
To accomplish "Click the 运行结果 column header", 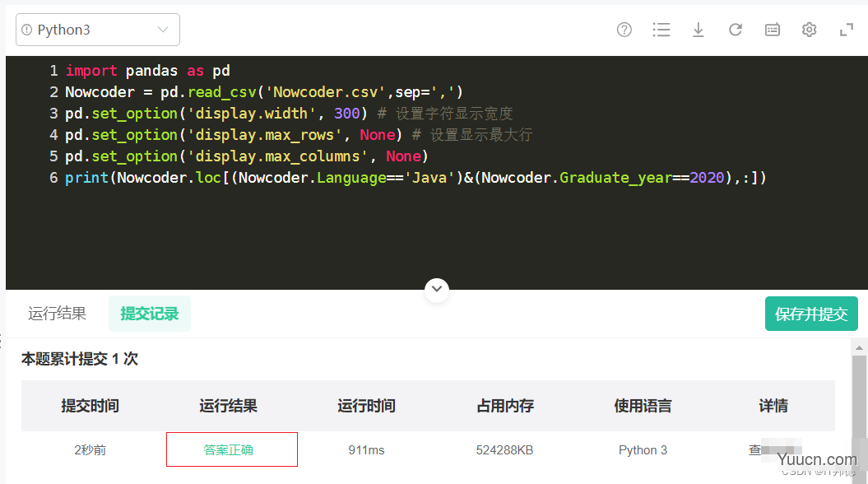I will tap(228, 406).
